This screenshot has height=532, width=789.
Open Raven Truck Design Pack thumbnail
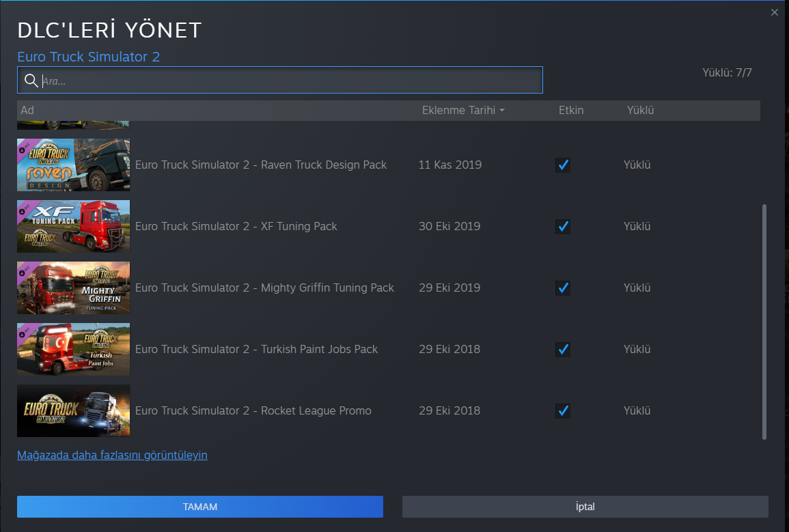[x=74, y=165]
